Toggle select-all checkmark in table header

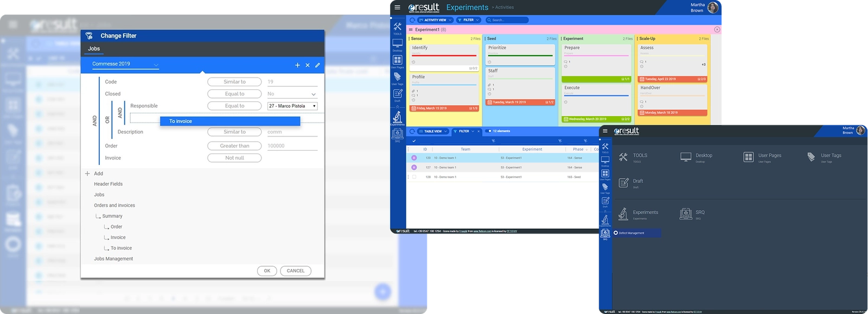414,141
